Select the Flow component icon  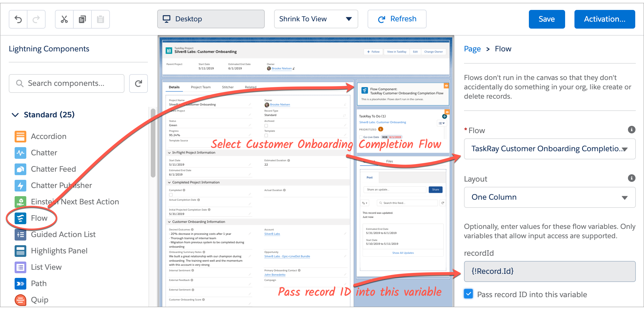coord(20,218)
